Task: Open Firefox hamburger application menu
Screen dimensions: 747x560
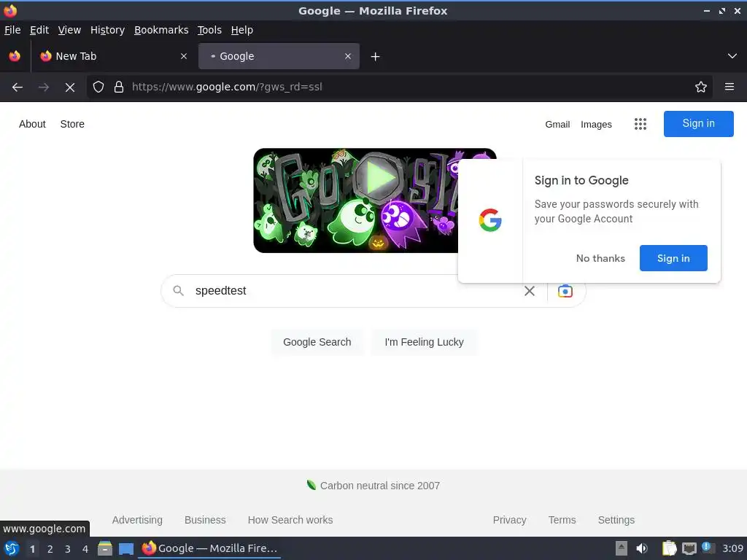Action: 729,87
